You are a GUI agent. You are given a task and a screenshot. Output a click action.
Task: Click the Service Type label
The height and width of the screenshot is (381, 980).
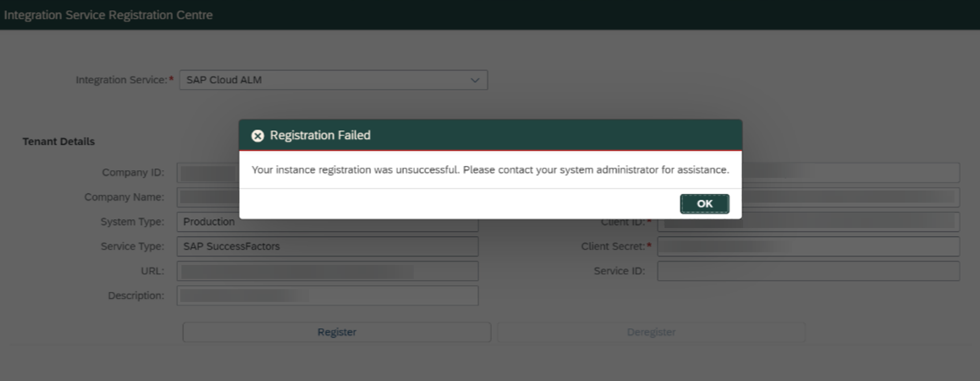click(x=132, y=246)
